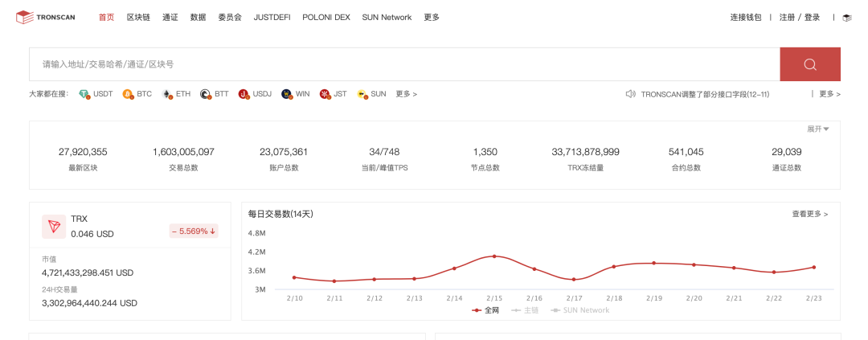The height and width of the screenshot is (340, 868).
Task: Open the 通证 menu
Action: (x=170, y=17)
